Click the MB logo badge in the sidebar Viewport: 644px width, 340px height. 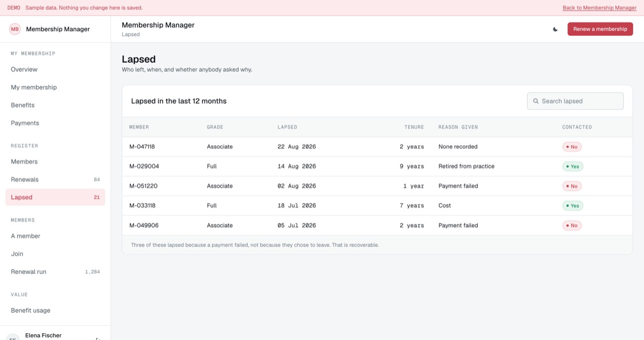[x=15, y=29]
